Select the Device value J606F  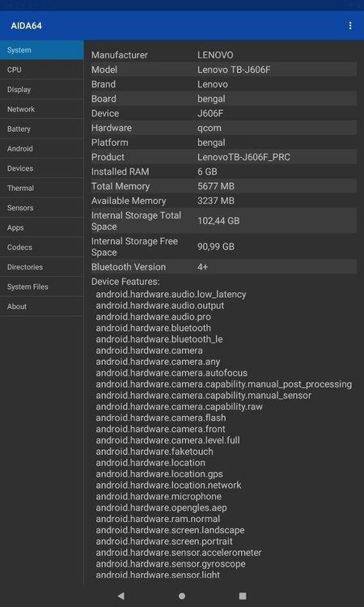[211, 113]
